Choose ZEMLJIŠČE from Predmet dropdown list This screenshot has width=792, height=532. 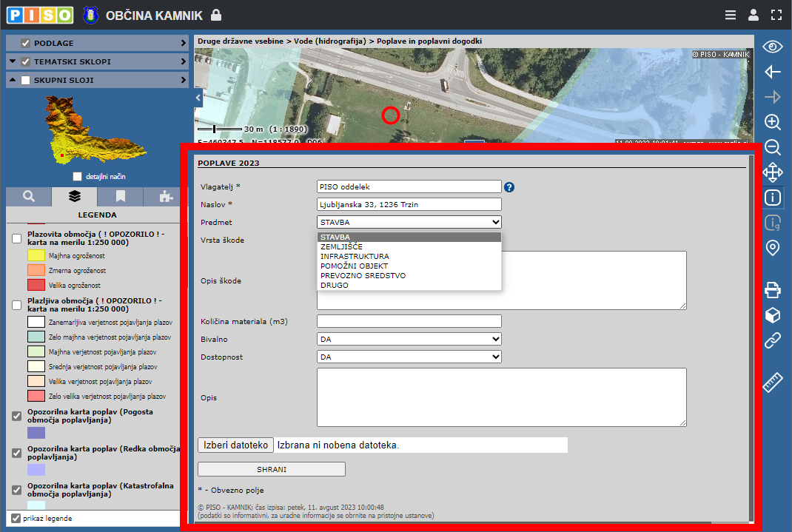(341, 247)
